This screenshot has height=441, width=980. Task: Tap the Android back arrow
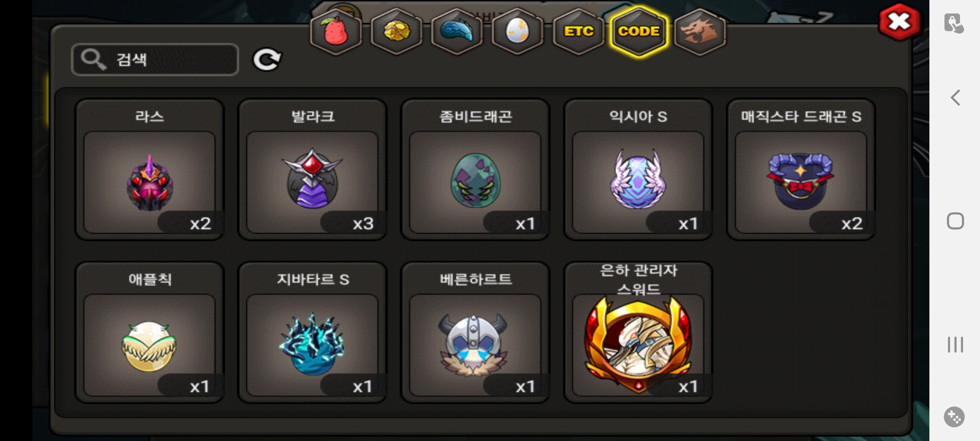[955, 98]
